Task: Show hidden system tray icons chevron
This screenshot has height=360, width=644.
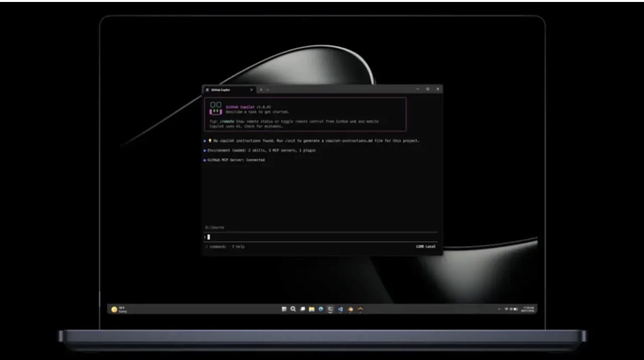Action: (x=500, y=309)
